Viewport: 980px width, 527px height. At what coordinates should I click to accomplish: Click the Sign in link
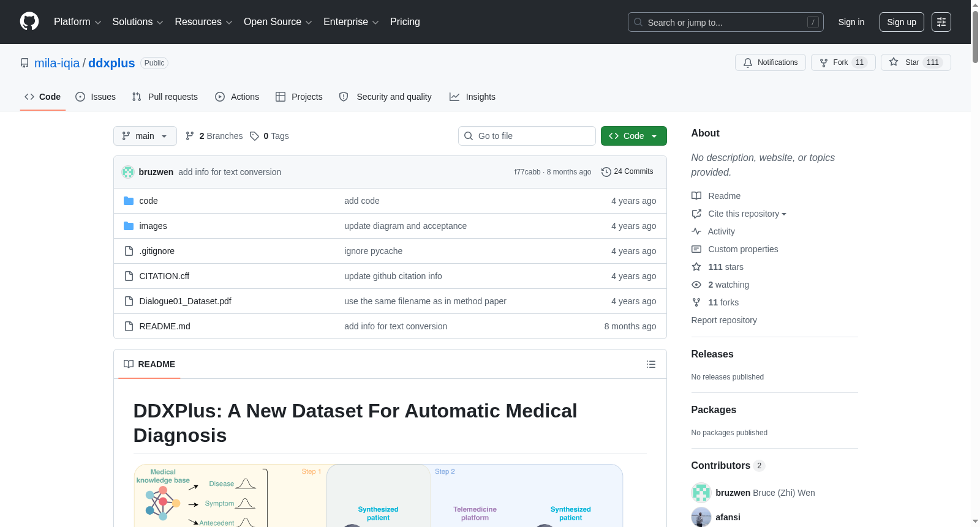(x=851, y=22)
